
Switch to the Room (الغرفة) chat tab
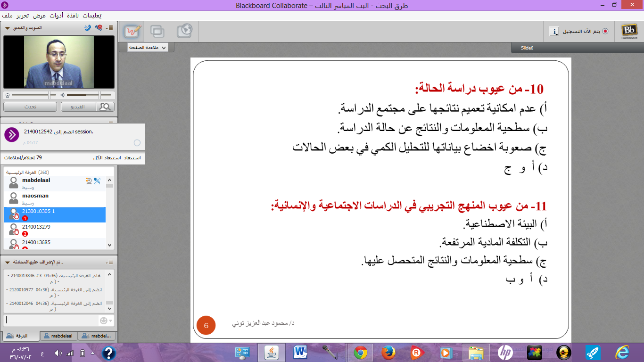pos(21,336)
